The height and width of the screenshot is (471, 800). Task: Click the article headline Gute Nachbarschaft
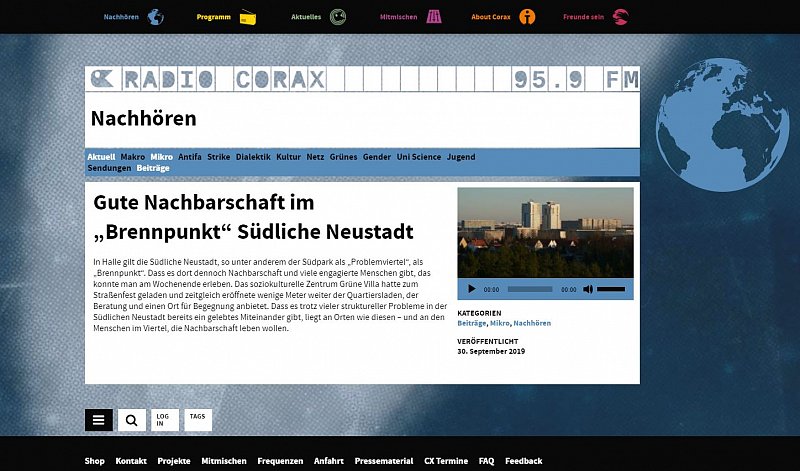pyautogui.click(x=254, y=217)
